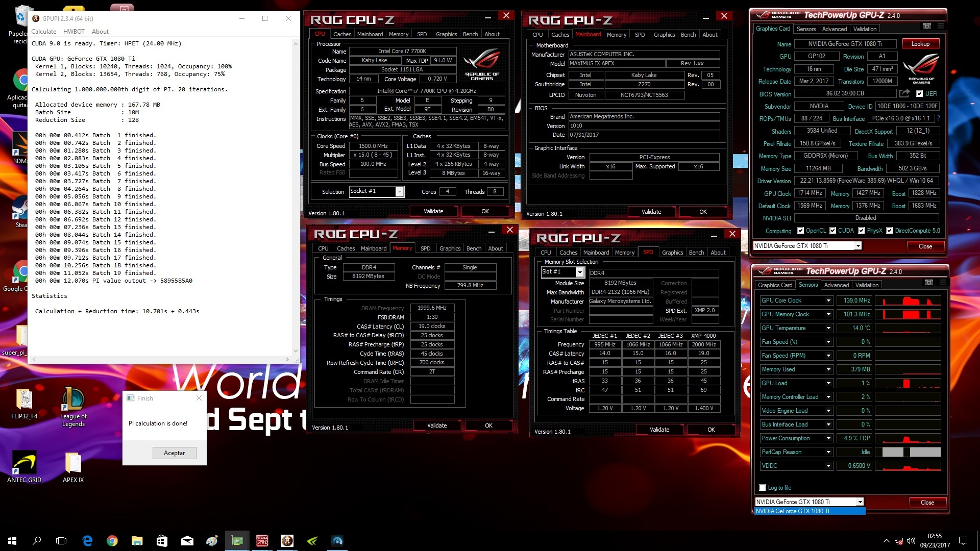Open Task View from the taskbar

coord(61,541)
